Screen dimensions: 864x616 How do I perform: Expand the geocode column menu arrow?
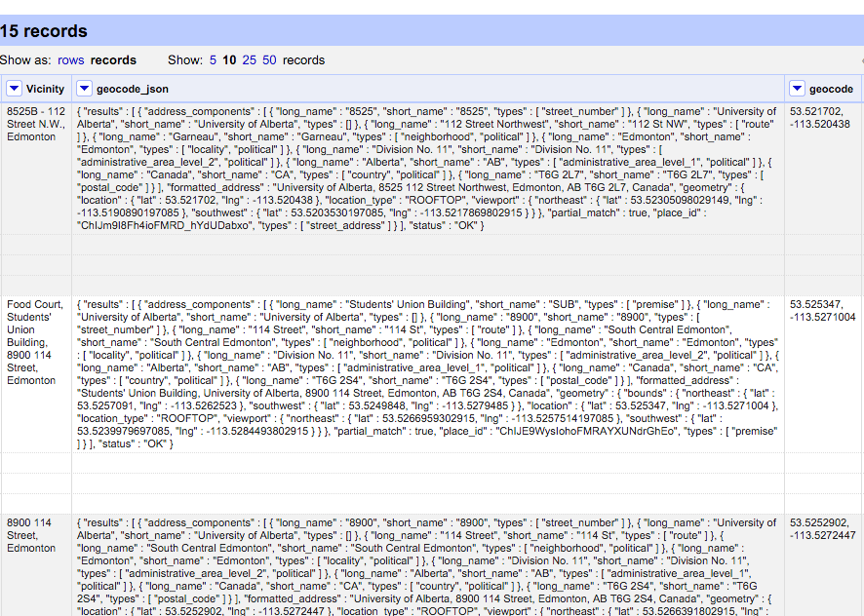798,89
